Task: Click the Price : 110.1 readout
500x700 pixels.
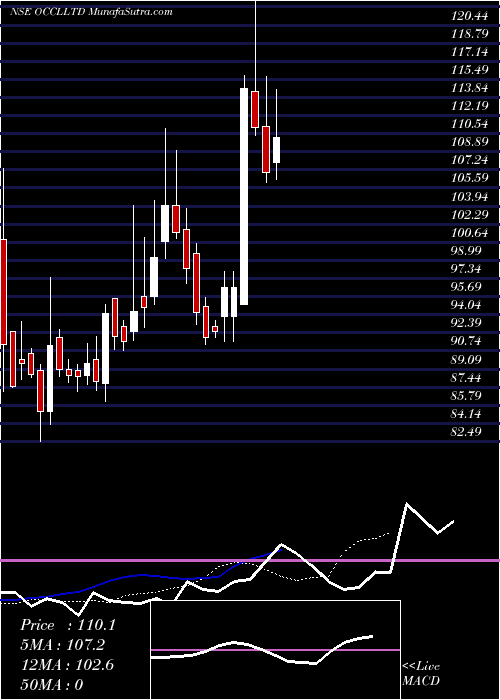Action: pos(68,625)
